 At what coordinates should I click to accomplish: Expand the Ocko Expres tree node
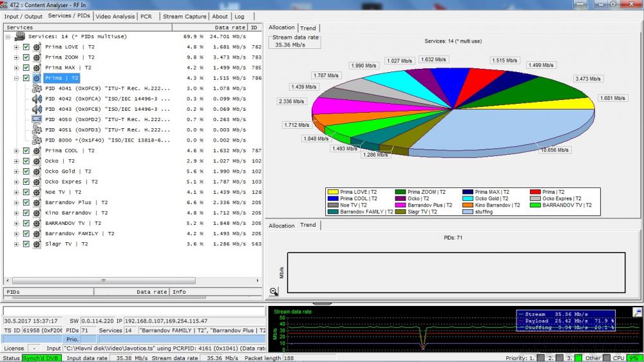17,182
